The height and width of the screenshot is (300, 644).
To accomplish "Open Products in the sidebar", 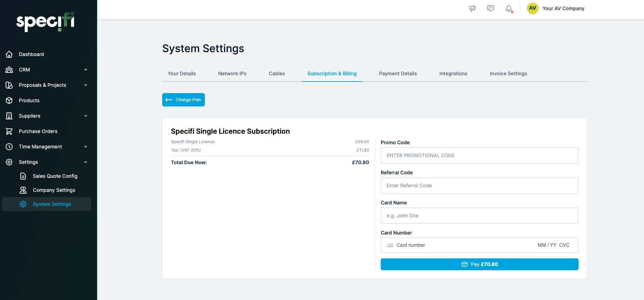I will pos(29,100).
